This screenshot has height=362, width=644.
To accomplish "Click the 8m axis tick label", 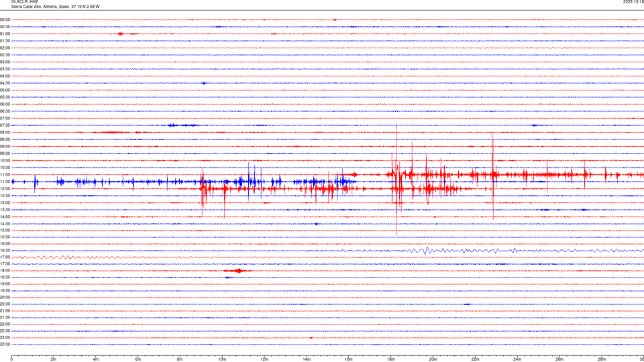I will [180, 359].
